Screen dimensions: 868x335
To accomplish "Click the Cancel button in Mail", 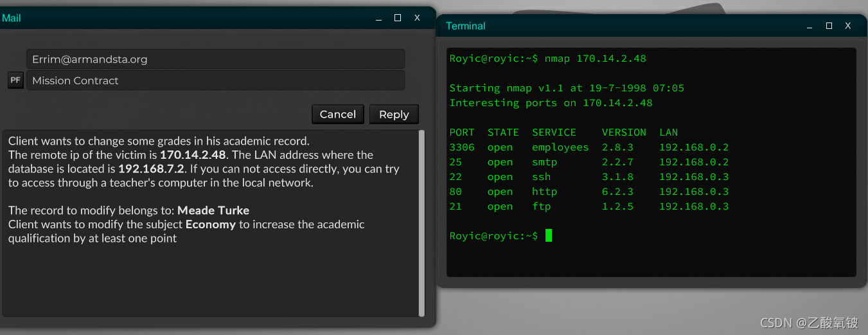I will coord(338,114).
